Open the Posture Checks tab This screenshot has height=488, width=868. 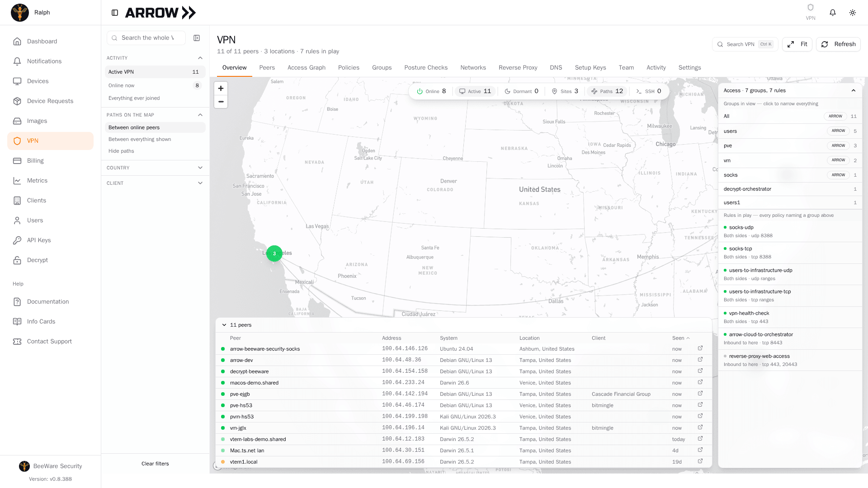point(426,68)
